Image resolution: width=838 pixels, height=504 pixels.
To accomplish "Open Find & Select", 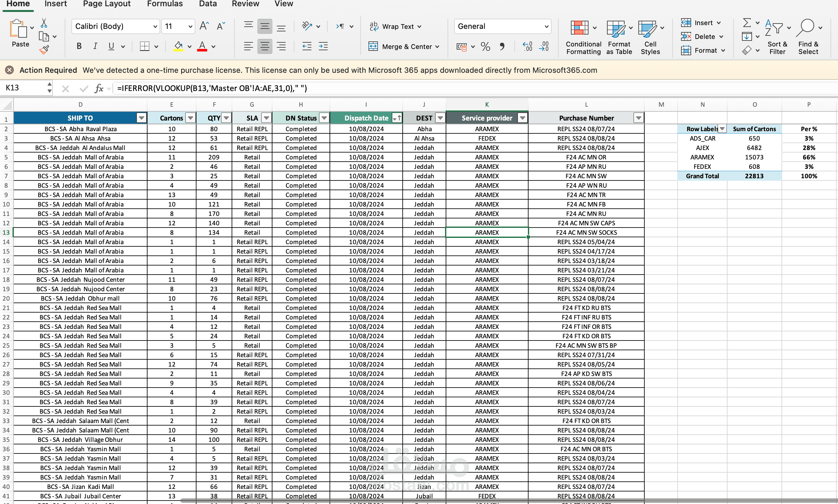I will [x=808, y=37].
